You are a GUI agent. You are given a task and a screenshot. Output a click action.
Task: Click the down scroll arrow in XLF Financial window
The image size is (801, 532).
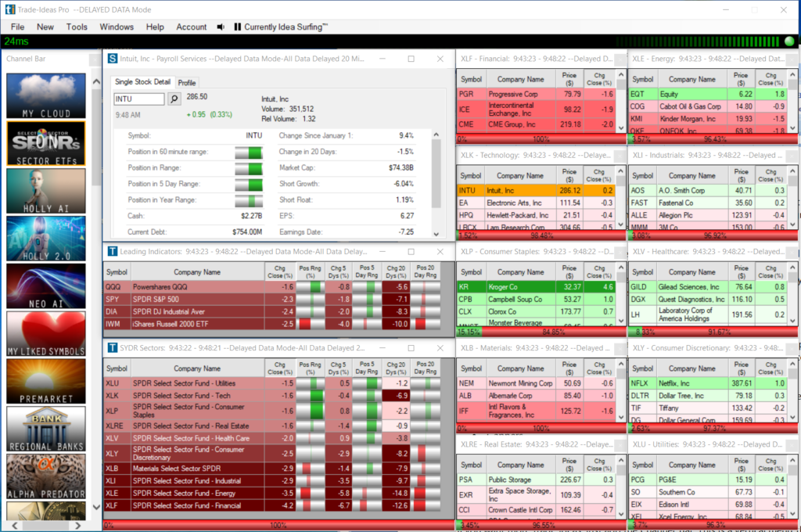coord(621,128)
